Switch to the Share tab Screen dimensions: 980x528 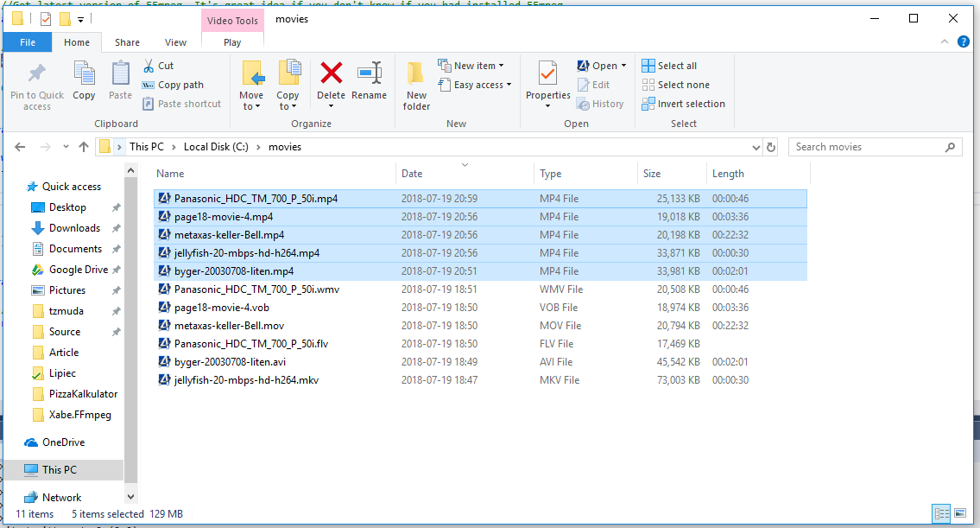pos(127,42)
